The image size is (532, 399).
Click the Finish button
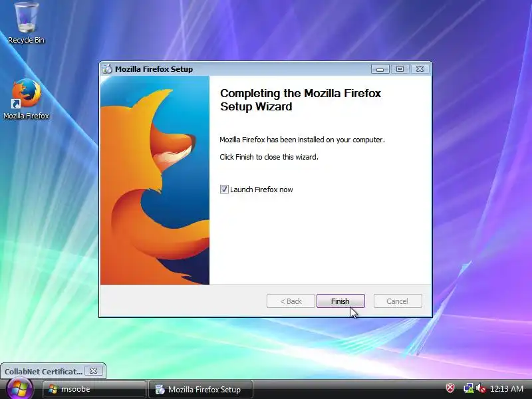pos(340,301)
